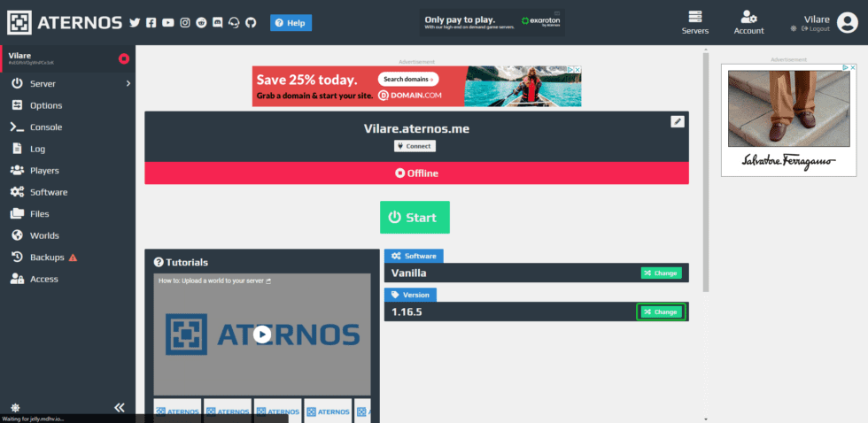868x423 pixels.
Task: Open the Account settings icon
Action: 749,23
